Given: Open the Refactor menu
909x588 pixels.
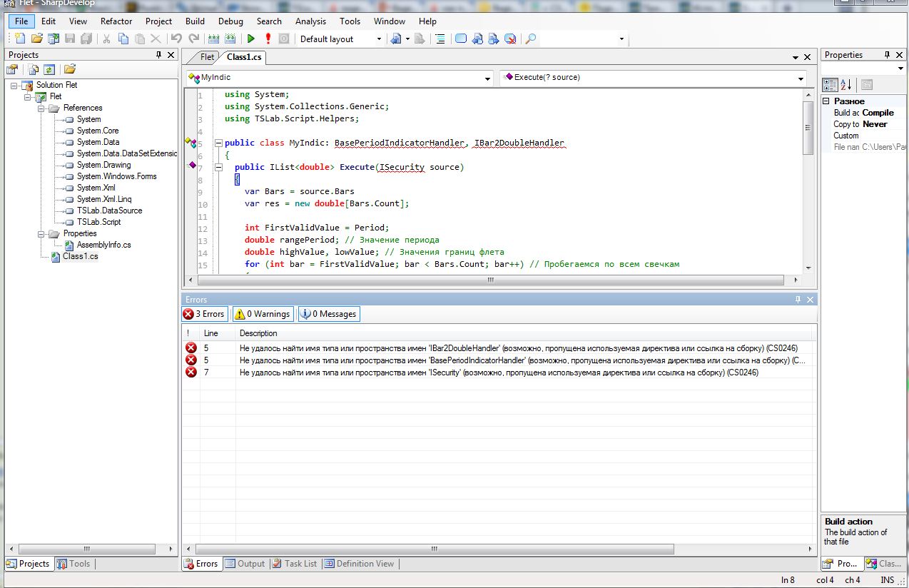Looking at the screenshot, I should (x=116, y=21).
